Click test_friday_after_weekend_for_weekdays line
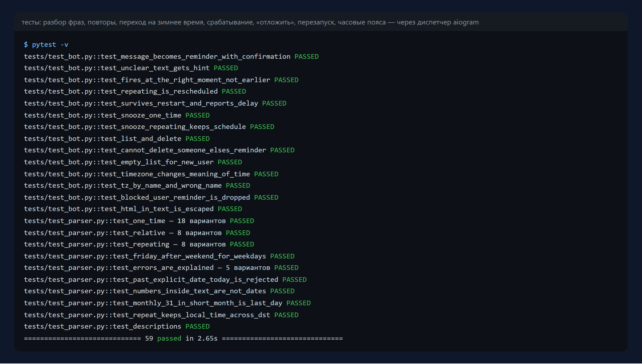Image resolution: width=642 pixels, height=364 pixels. (x=159, y=256)
